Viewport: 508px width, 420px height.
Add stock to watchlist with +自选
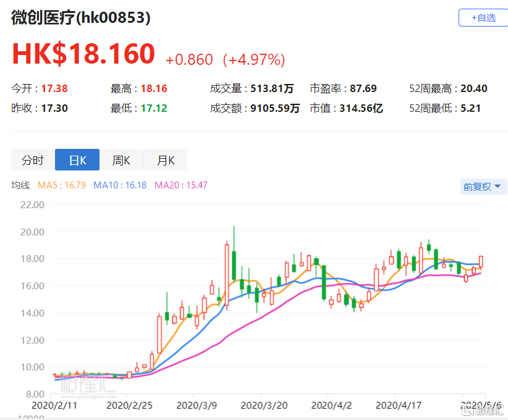click(x=483, y=18)
